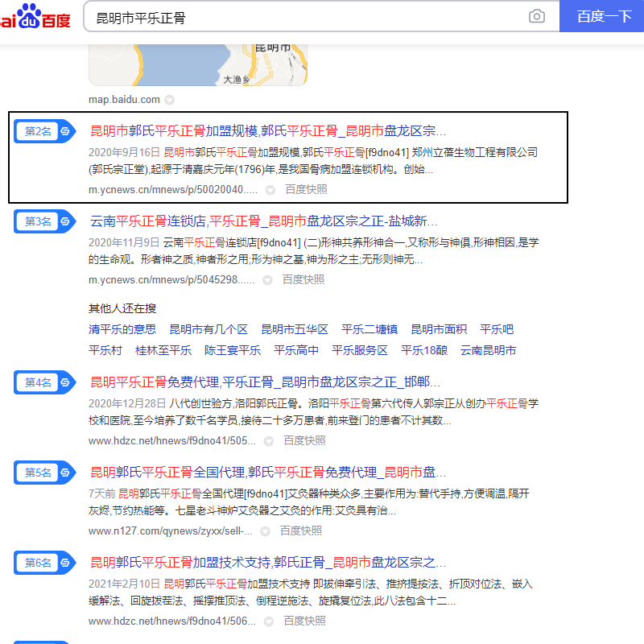Open result 昆明郭氏平乐正骨加盟技术支持
The width and height of the screenshot is (644, 644).
point(268,563)
